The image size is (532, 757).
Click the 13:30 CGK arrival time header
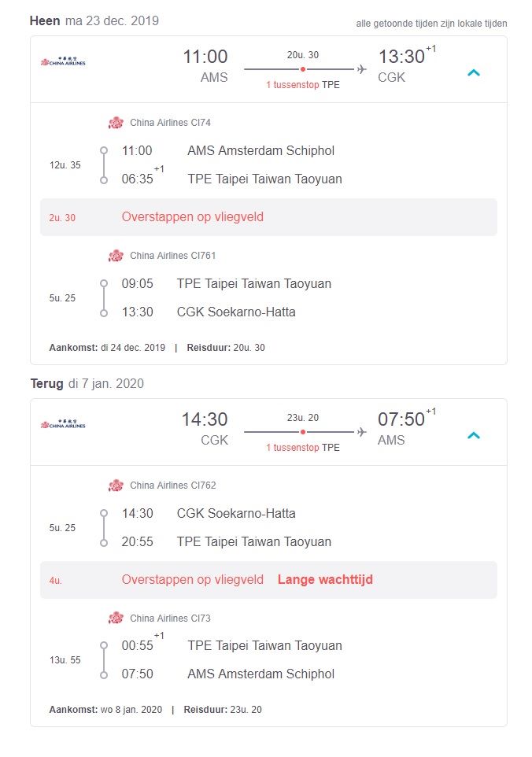click(x=401, y=57)
